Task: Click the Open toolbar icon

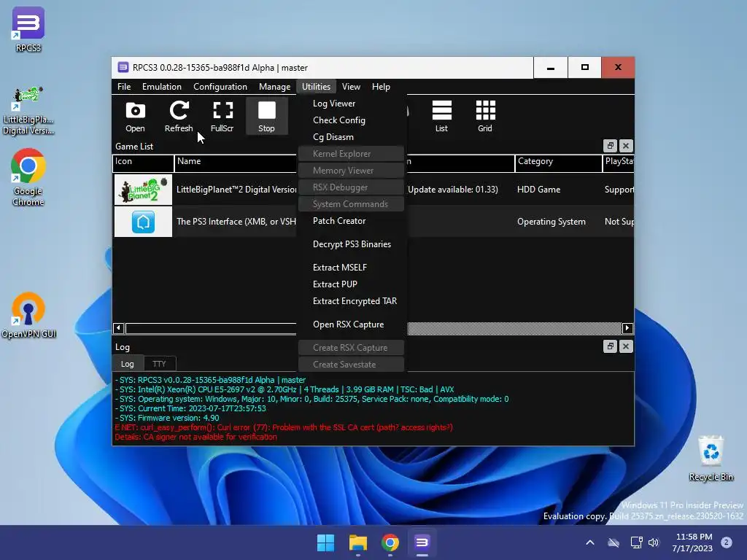Action: click(135, 117)
